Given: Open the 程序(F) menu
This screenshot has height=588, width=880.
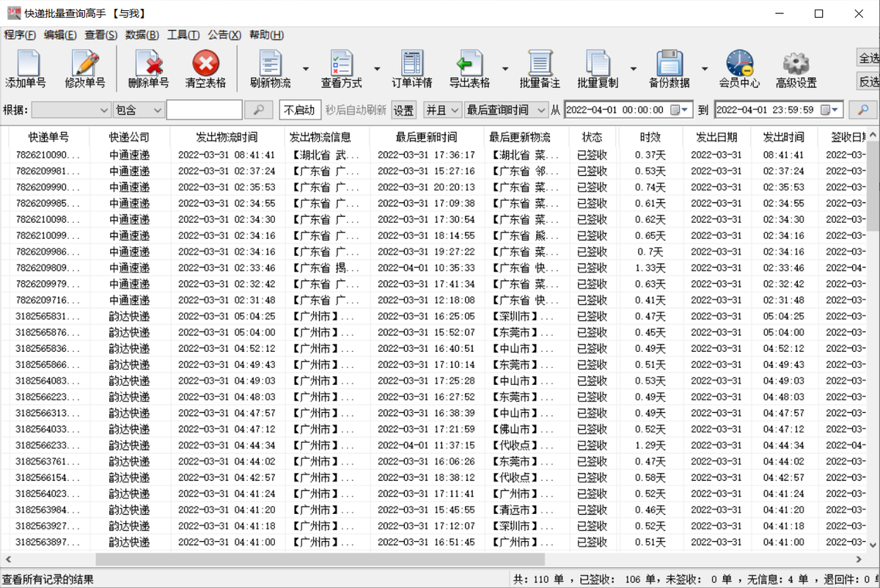Looking at the screenshot, I should [20, 34].
